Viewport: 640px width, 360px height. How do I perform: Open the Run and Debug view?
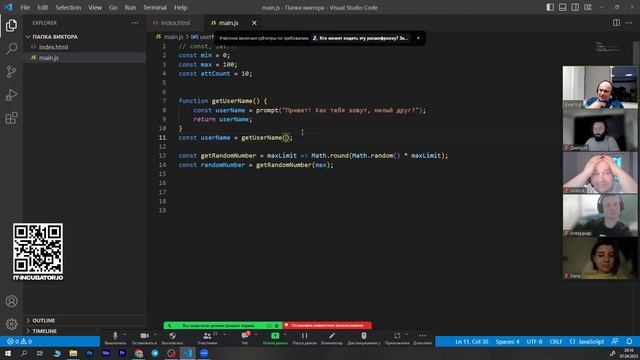pyautogui.click(x=11, y=95)
